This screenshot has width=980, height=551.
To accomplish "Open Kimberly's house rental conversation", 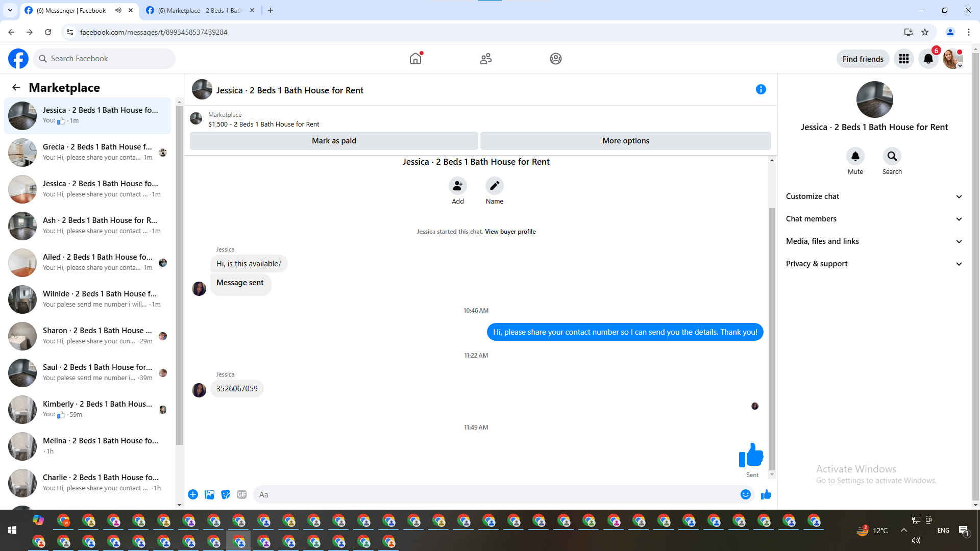I will [88, 410].
